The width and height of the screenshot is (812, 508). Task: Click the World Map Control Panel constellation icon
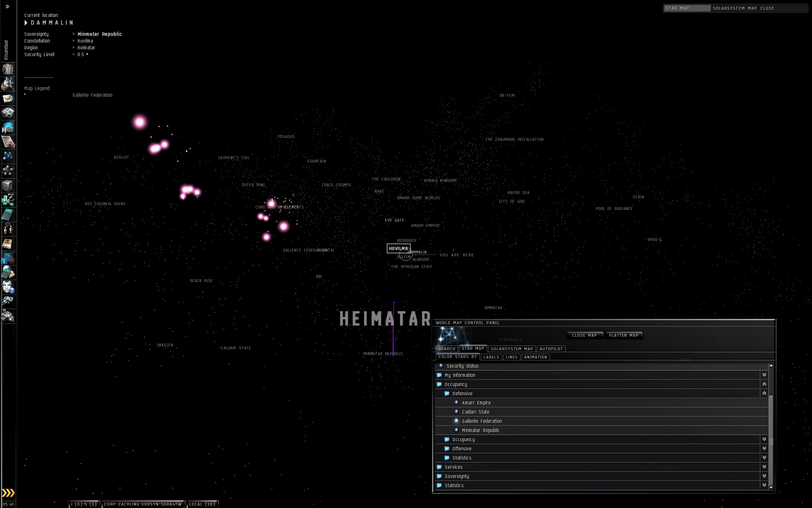pos(448,335)
